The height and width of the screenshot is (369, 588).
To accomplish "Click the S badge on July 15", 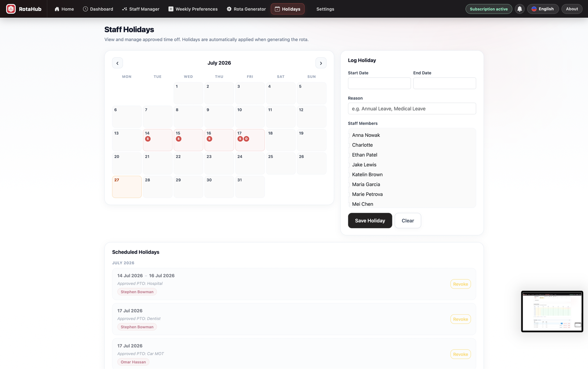I will point(179,139).
